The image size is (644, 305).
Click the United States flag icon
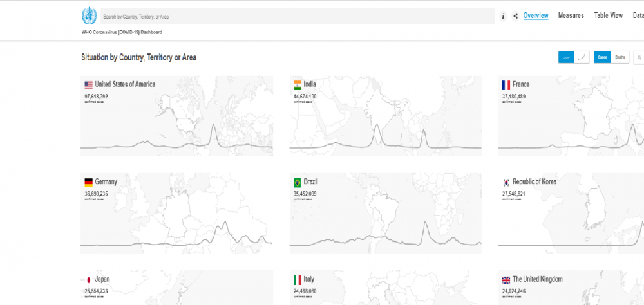pos(88,84)
